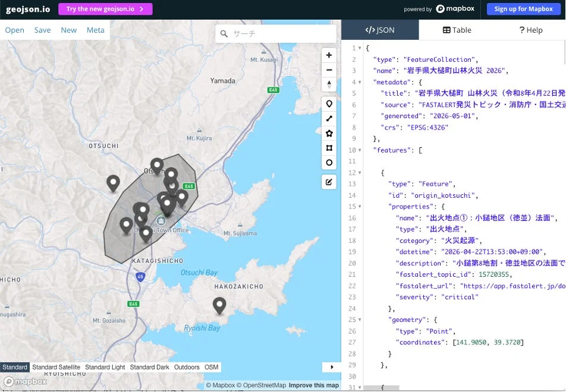Open the Open menu
The height and width of the screenshot is (392, 566).
tap(14, 30)
